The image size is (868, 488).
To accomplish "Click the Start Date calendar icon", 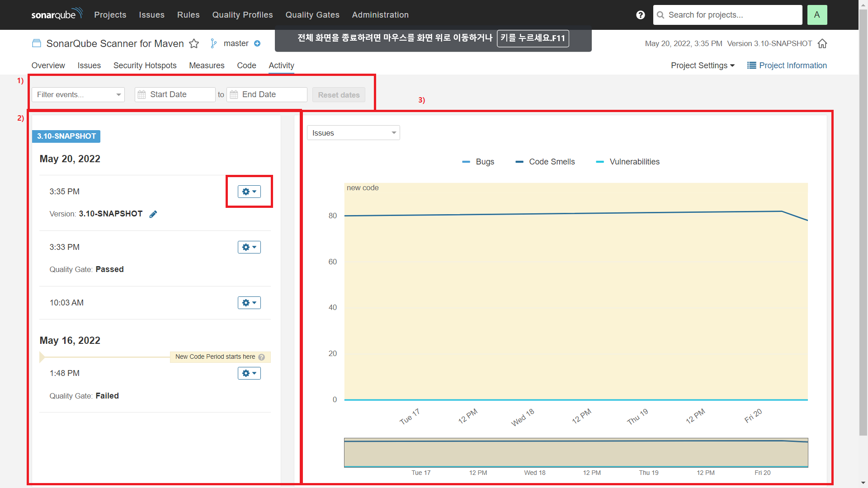I will click(142, 94).
